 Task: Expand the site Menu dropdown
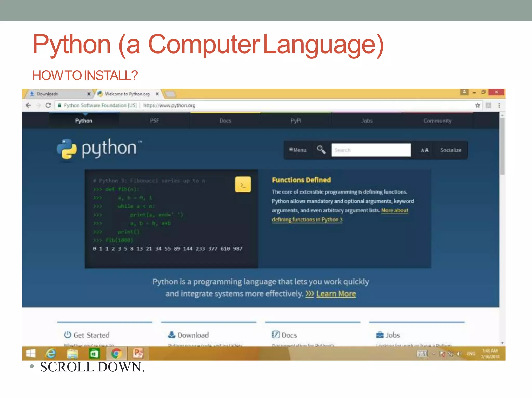coord(298,150)
